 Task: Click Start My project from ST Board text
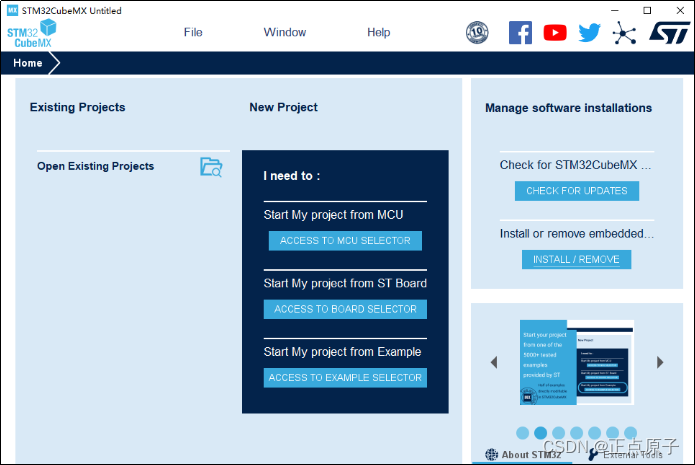[345, 283]
